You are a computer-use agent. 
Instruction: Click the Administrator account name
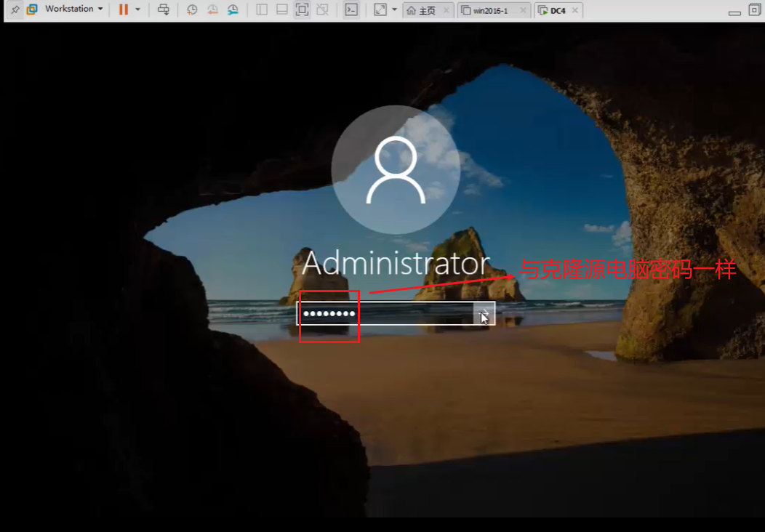click(x=396, y=263)
